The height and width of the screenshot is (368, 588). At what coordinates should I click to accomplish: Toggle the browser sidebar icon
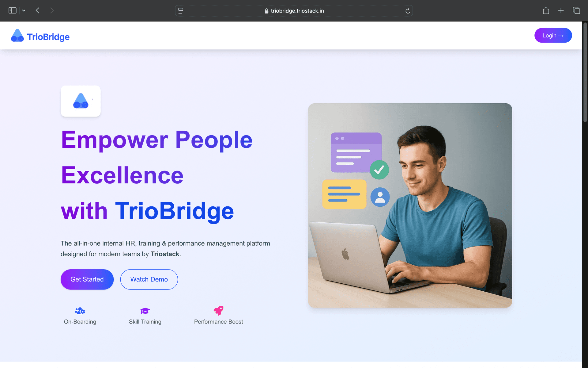[12, 10]
